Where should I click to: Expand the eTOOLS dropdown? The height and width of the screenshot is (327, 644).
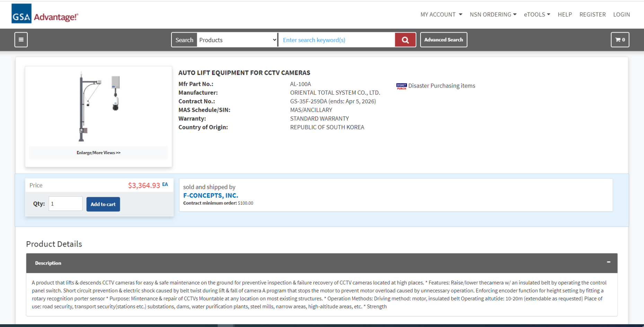[x=537, y=15]
